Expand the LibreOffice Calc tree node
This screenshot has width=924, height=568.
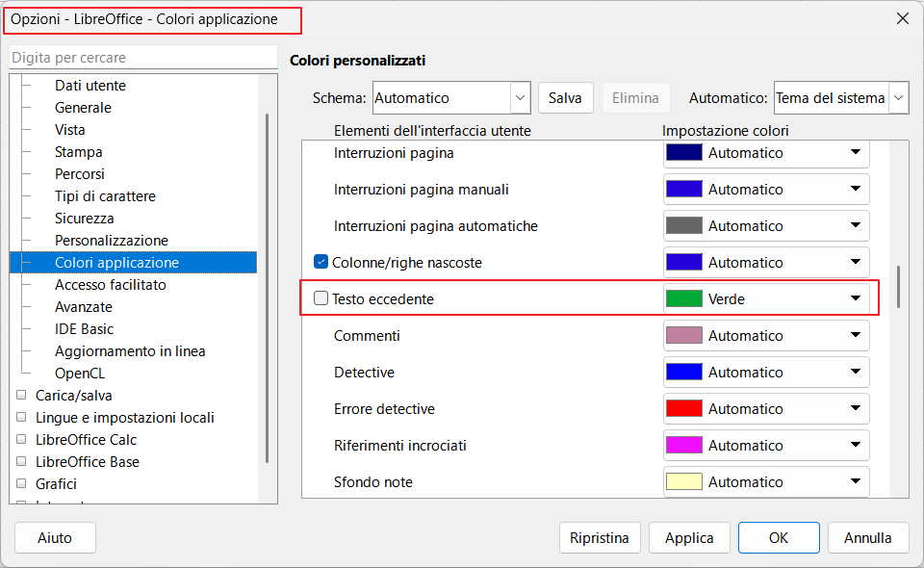(21, 439)
